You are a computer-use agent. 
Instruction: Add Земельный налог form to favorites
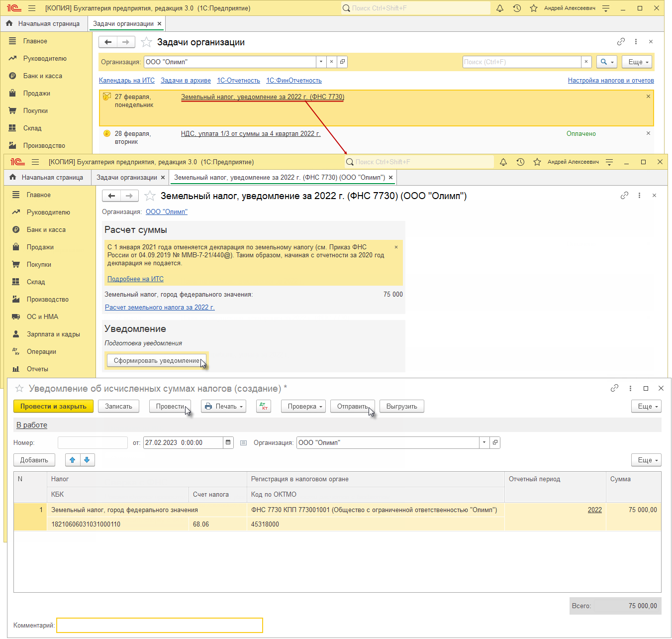coord(150,196)
